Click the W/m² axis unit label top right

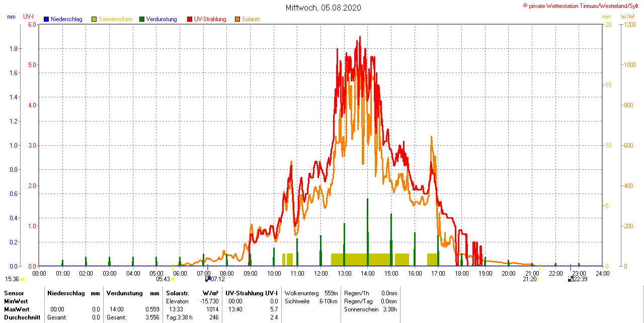tap(628, 17)
